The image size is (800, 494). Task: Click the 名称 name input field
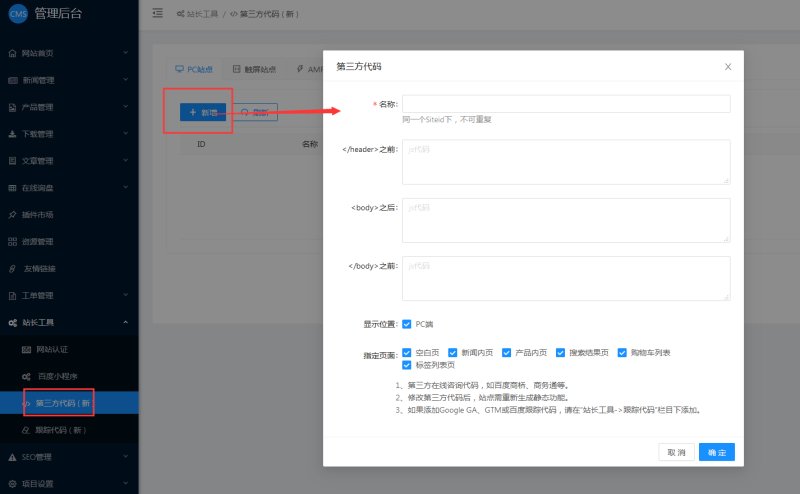566,104
